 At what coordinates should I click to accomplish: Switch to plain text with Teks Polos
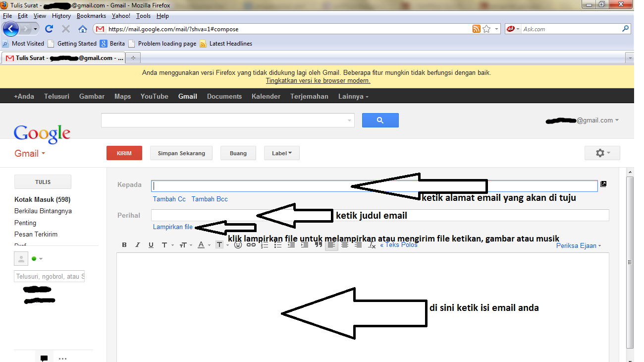click(x=399, y=245)
